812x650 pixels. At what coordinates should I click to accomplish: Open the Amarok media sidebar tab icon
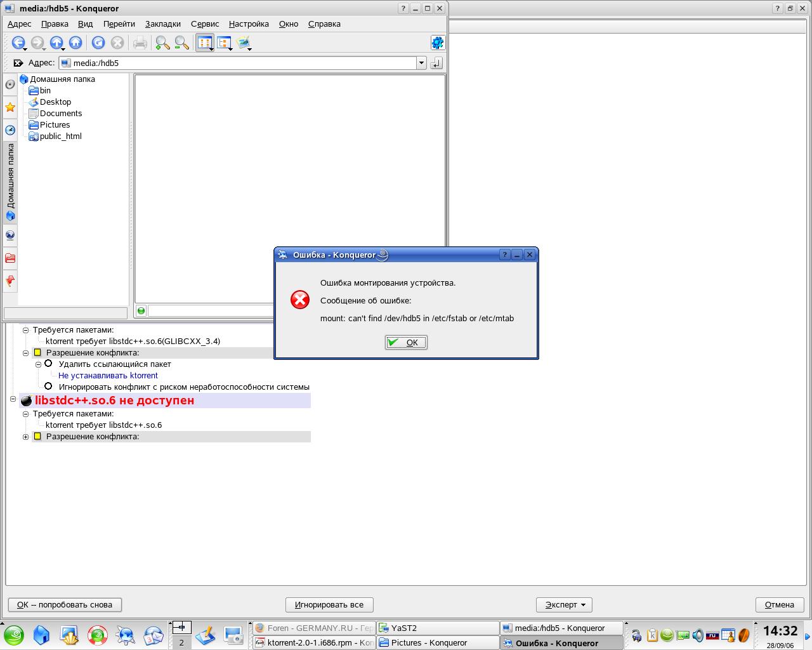click(x=10, y=84)
